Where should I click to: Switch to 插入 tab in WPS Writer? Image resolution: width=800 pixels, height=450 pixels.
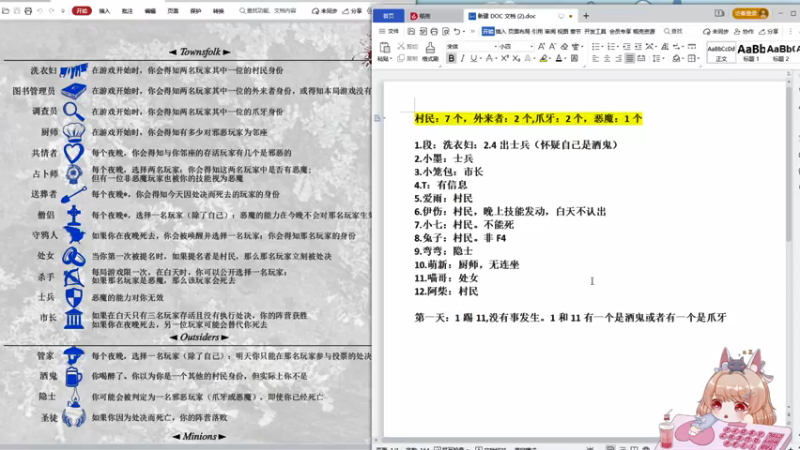(x=501, y=32)
